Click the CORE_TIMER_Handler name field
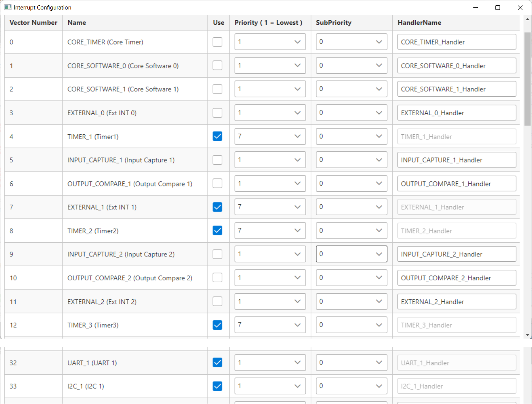Viewport: 532px width, 404px height. click(456, 42)
